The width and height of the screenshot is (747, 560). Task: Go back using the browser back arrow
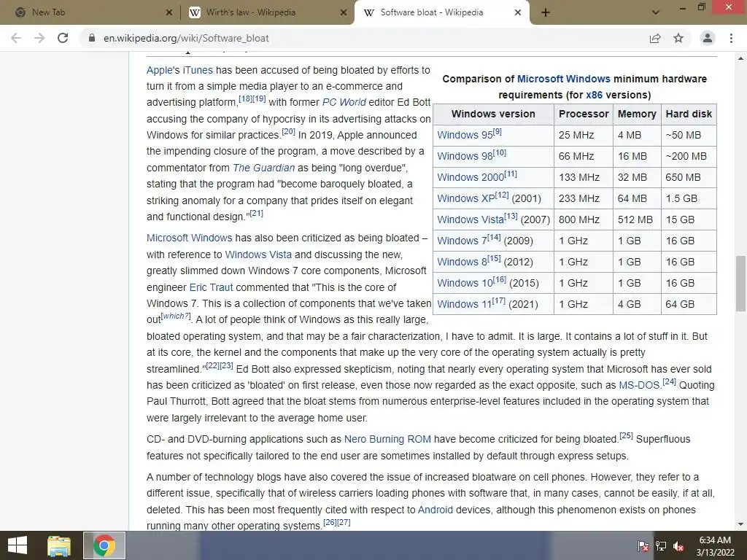(16, 38)
